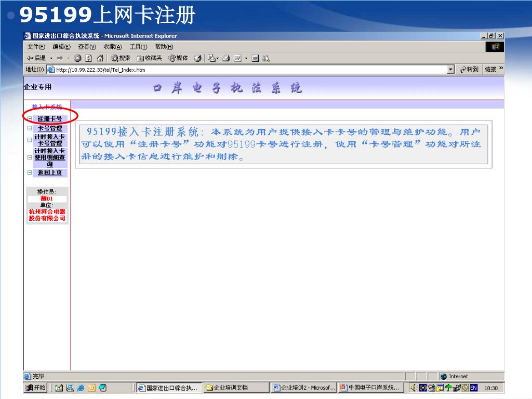Viewport: 532px width, 399px height.
Task: Click the 计时接入卡使用明细查询 link
Action: point(49,157)
